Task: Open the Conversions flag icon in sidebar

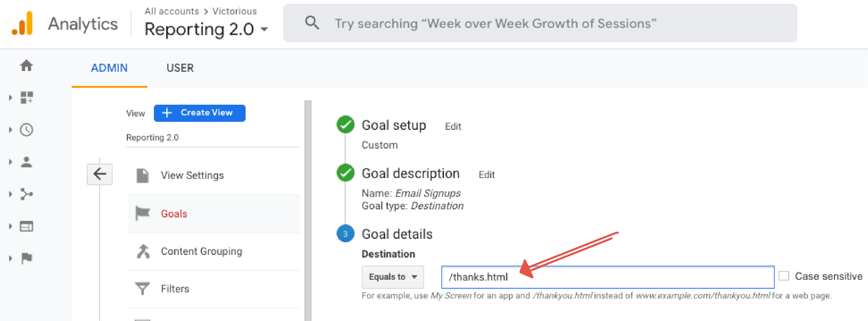Action: pyautogui.click(x=26, y=258)
